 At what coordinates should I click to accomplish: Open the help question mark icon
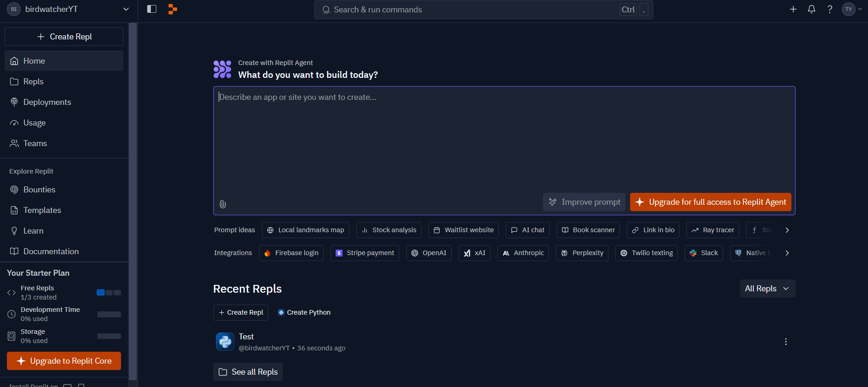[830, 9]
